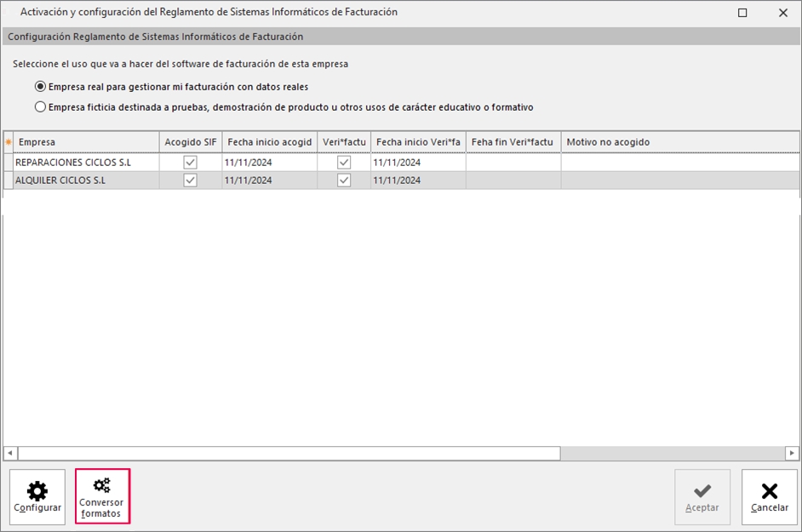Screen dimensions: 802x532
Task: Close the dialog with the X icon
Action: click(x=783, y=13)
